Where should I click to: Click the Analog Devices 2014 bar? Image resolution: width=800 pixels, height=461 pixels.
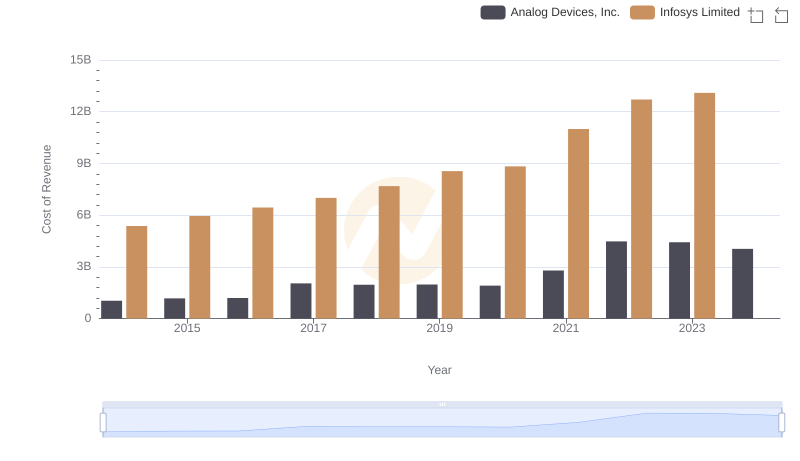coord(112,310)
